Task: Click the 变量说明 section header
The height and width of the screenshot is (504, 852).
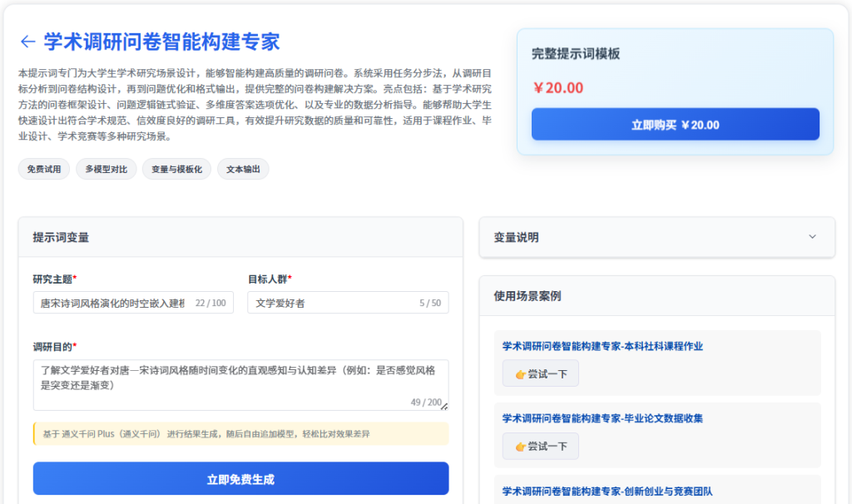Action: [x=516, y=237]
